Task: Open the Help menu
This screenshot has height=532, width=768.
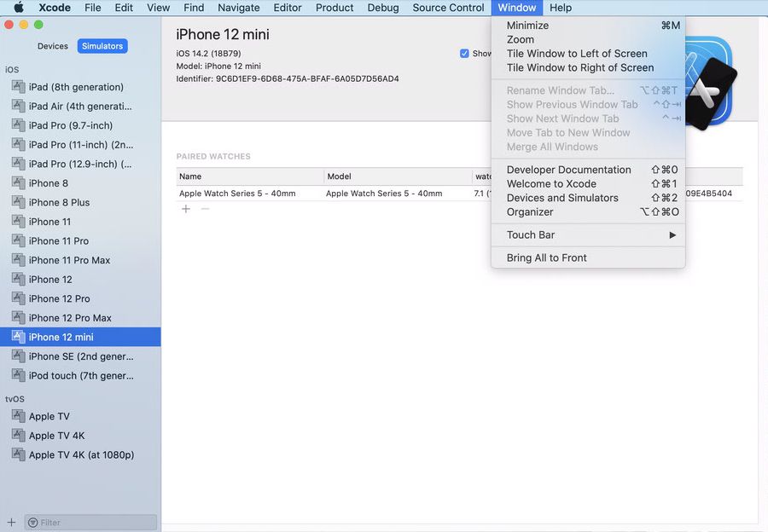Action: coord(561,8)
